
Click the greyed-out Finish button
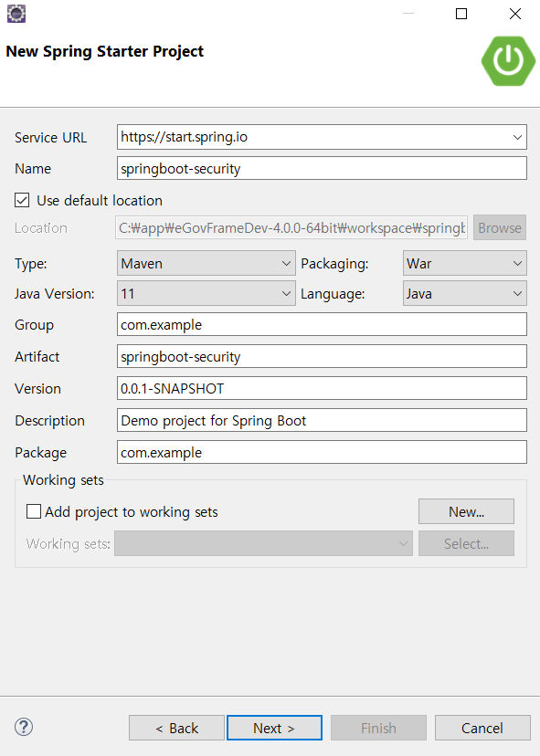tap(378, 728)
